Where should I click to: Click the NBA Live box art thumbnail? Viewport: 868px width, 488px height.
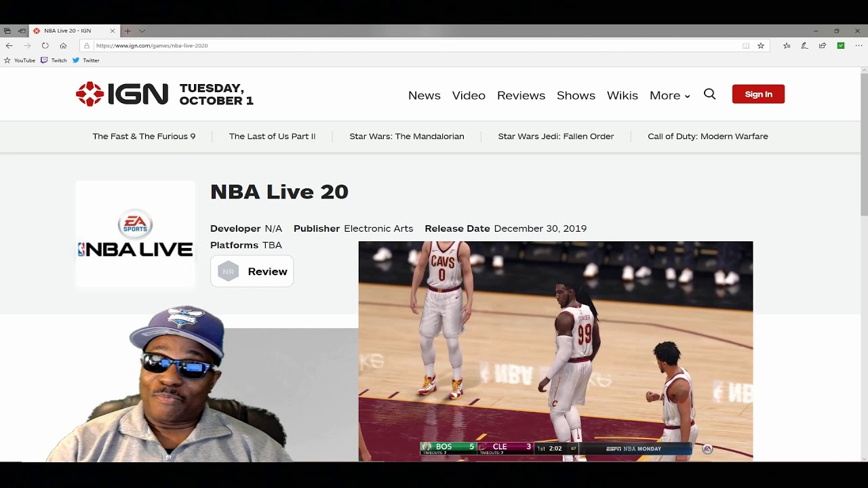[x=135, y=235]
